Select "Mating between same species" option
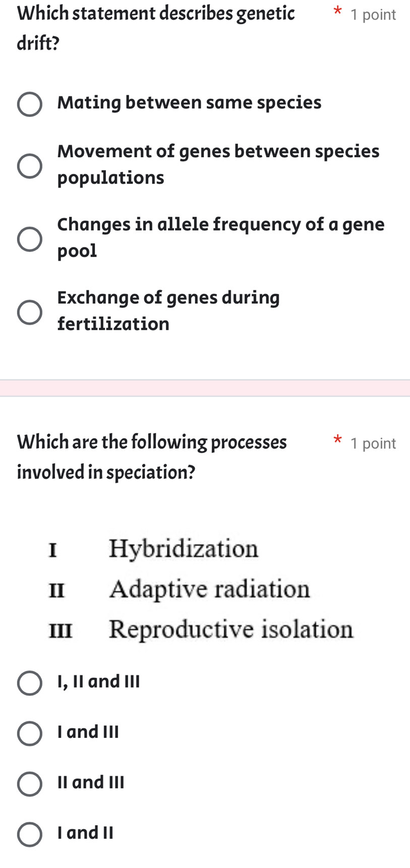The width and height of the screenshot is (410, 868). [30, 103]
